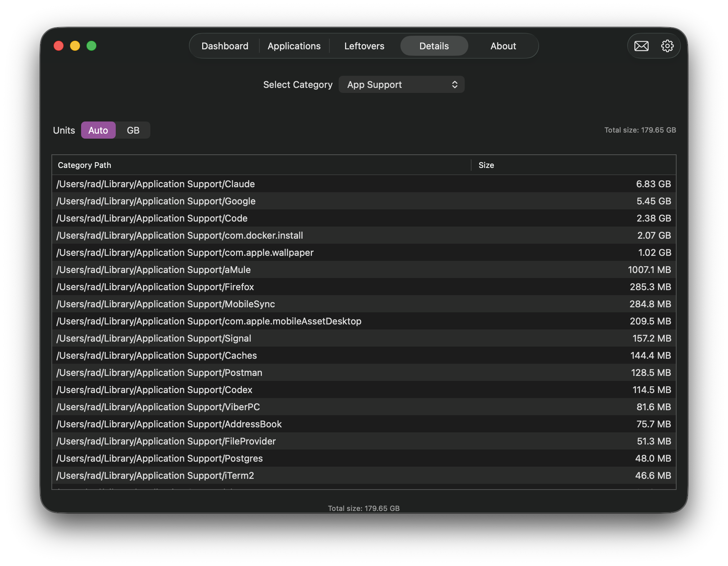
Task: Select the com.apple.wallpaper row
Action: (x=364, y=253)
